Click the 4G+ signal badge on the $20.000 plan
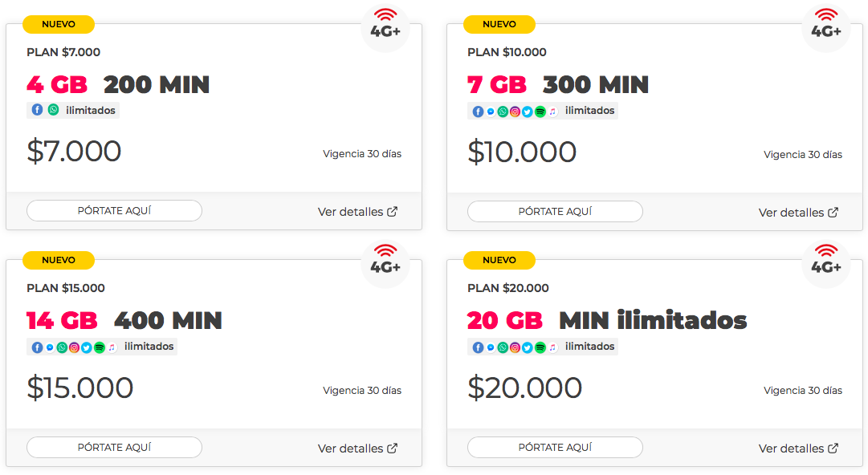The image size is (868, 475). click(826, 263)
